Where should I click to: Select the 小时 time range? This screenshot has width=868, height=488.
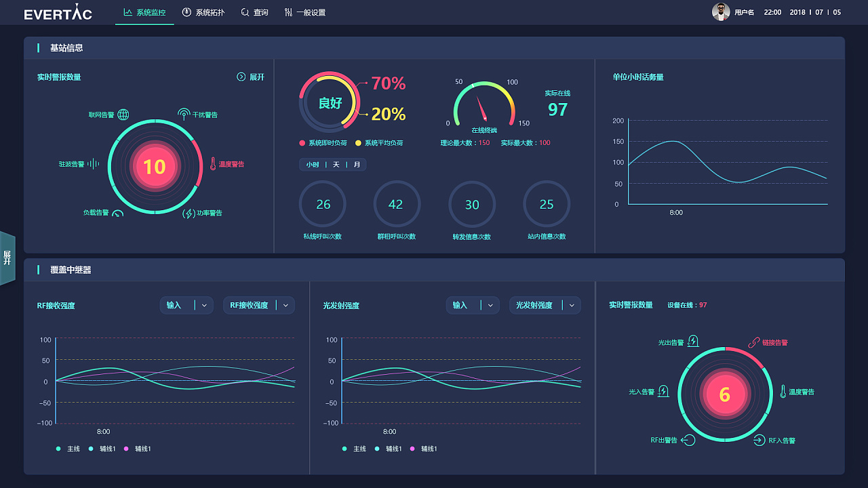[312, 165]
